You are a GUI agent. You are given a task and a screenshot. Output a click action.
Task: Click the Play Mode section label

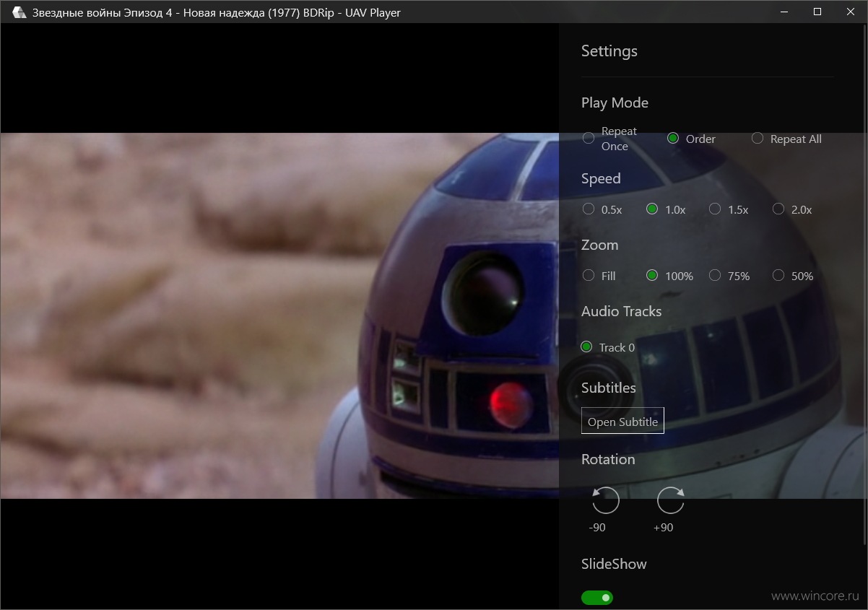[615, 103]
